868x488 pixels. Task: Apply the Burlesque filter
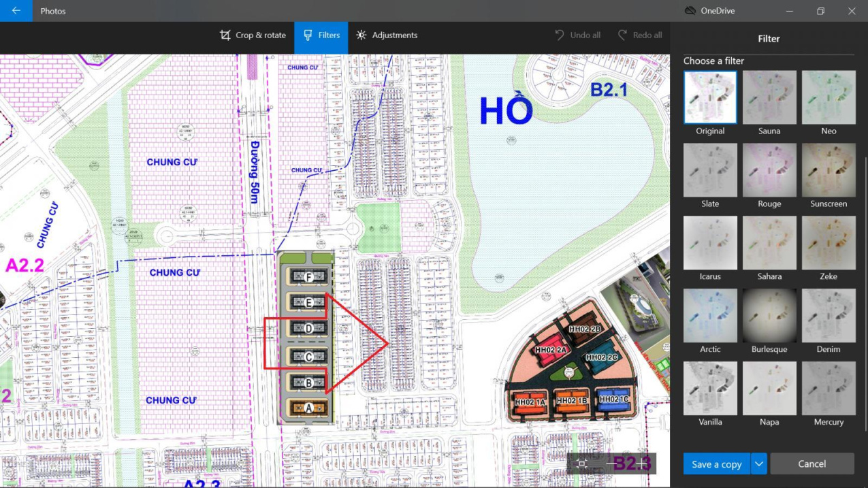point(769,316)
